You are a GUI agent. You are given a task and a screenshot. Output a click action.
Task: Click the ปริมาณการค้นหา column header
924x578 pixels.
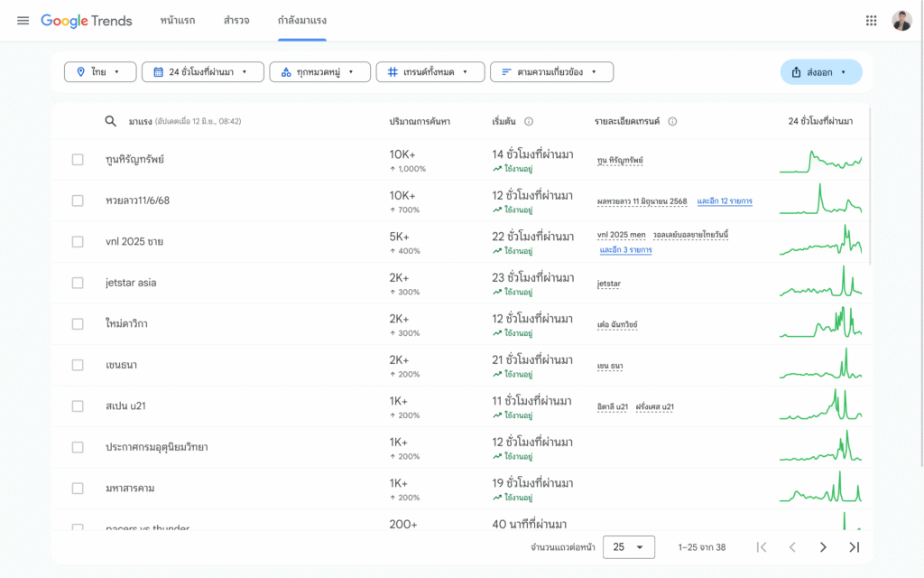point(420,122)
